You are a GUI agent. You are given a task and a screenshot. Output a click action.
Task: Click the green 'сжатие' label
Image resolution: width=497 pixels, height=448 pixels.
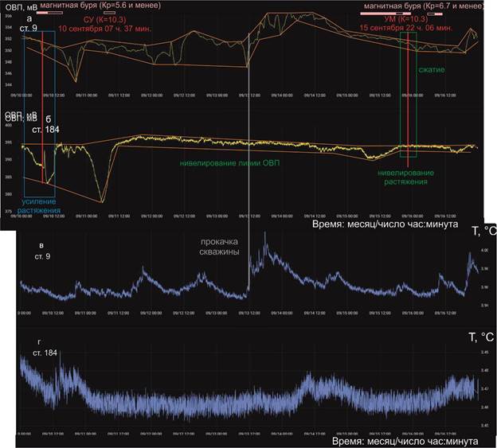[x=431, y=71]
